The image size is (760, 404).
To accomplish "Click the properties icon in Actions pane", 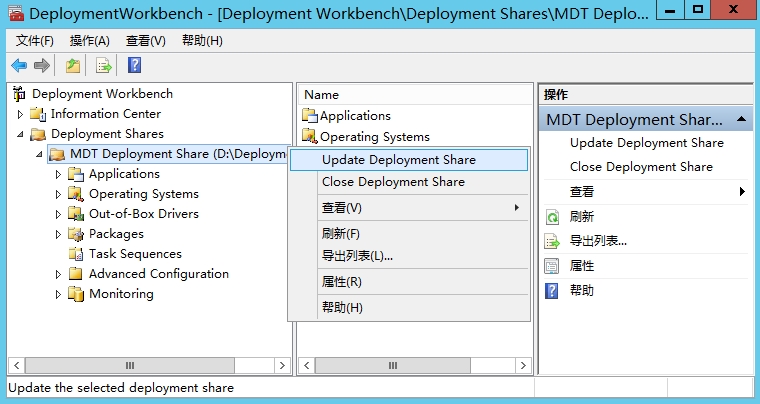I will (x=552, y=266).
